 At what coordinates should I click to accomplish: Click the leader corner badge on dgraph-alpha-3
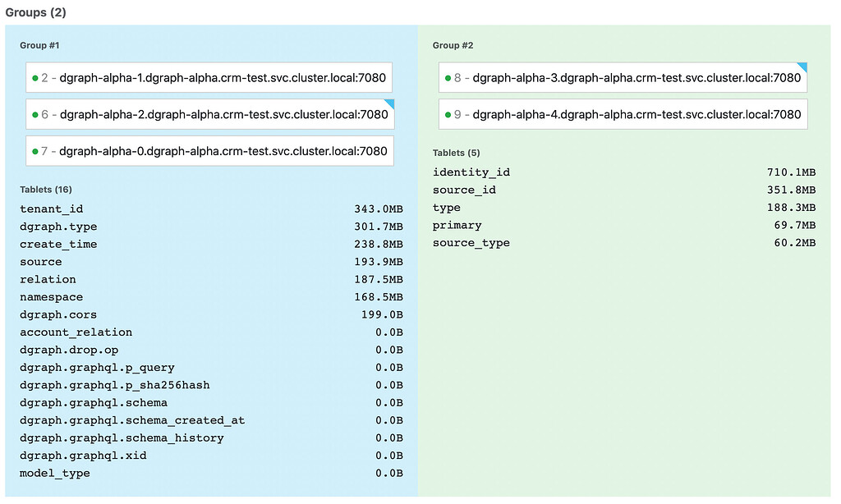(x=802, y=66)
